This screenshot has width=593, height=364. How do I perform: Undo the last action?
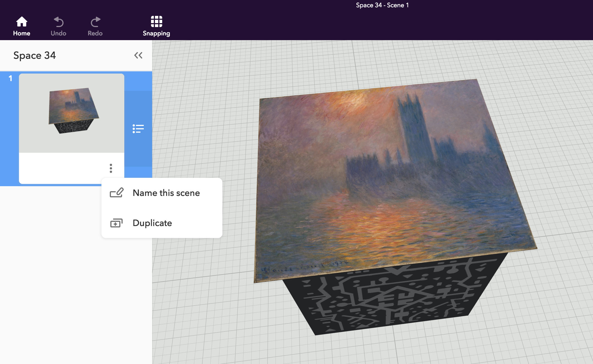tap(58, 26)
